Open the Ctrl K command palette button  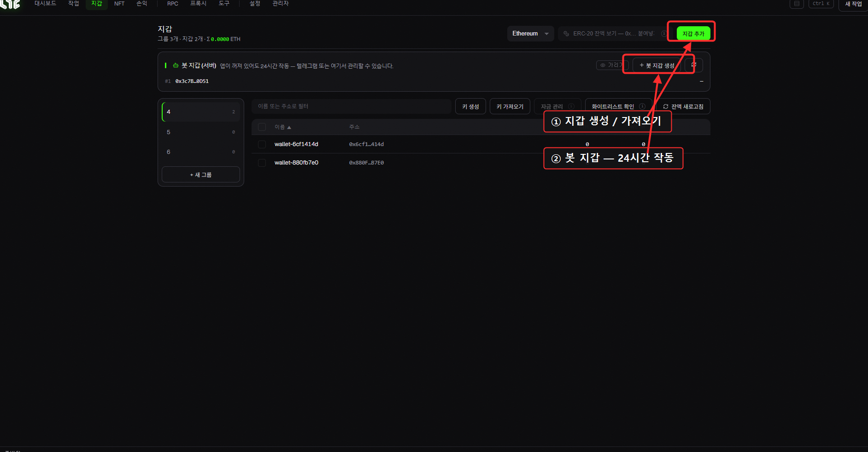click(821, 4)
